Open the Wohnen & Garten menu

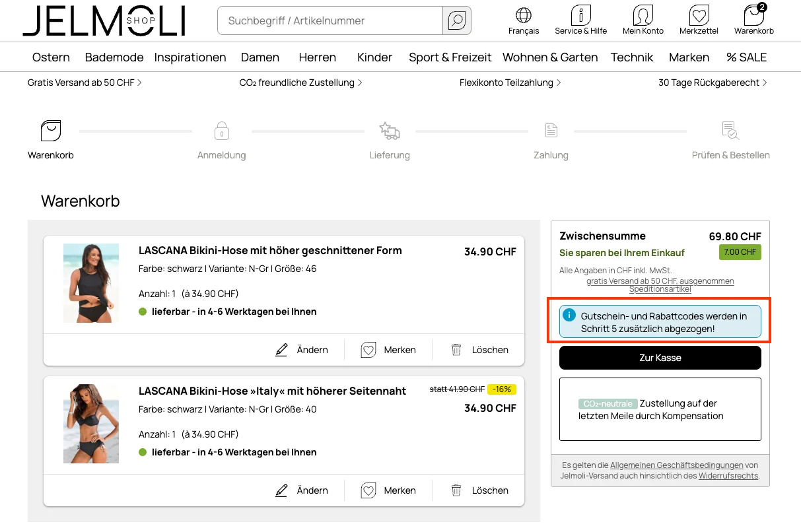tap(550, 57)
